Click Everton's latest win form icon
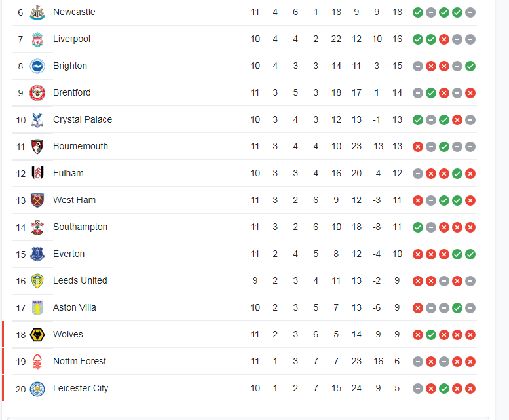 (x=470, y=254)
